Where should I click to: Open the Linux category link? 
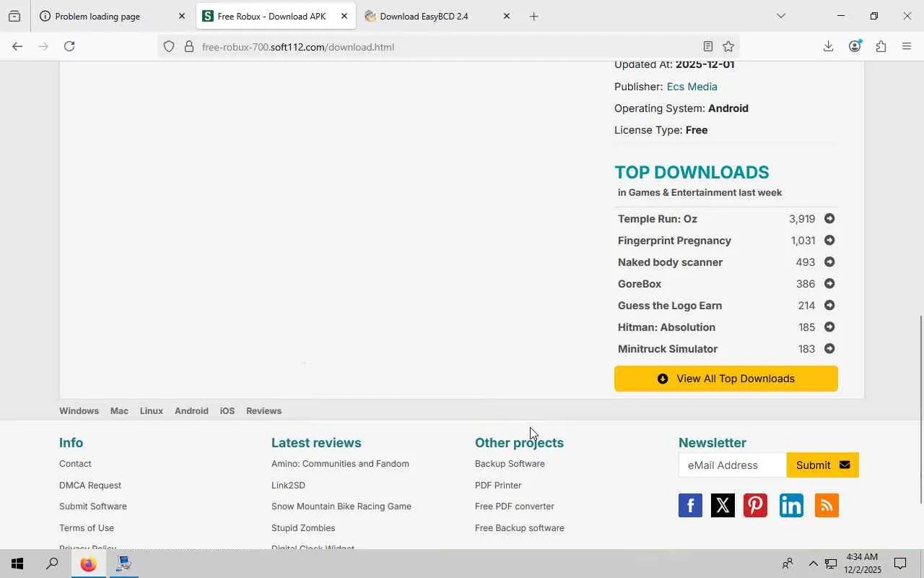(x=152, y=411)
